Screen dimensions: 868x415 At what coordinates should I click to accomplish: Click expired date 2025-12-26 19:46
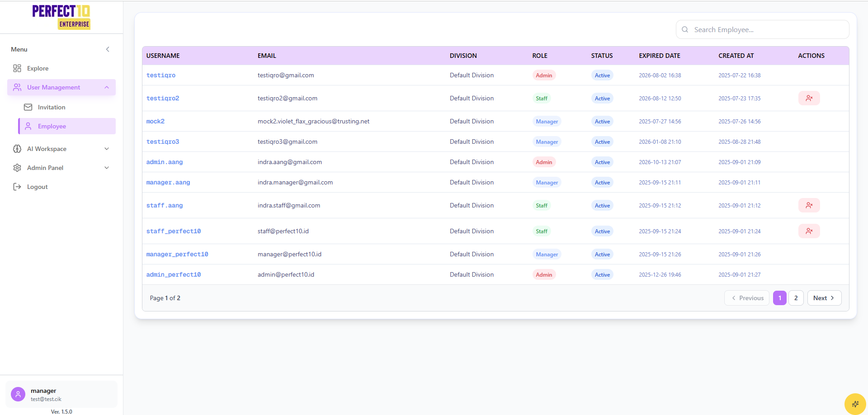(660, 274)
